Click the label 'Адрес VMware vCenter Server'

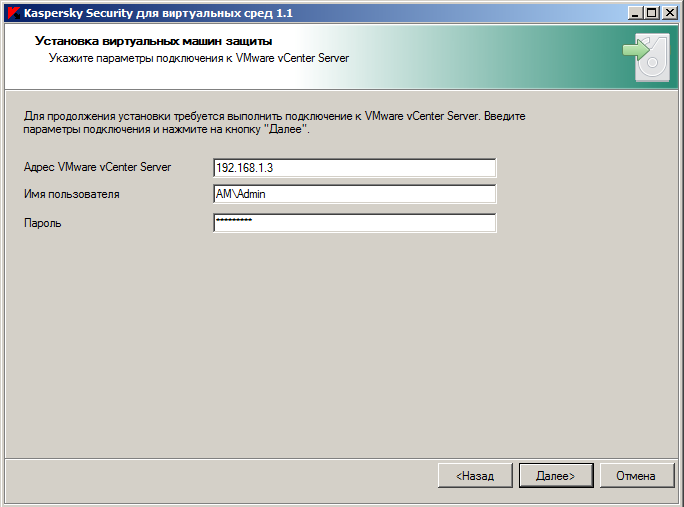(x=97, y=168)
